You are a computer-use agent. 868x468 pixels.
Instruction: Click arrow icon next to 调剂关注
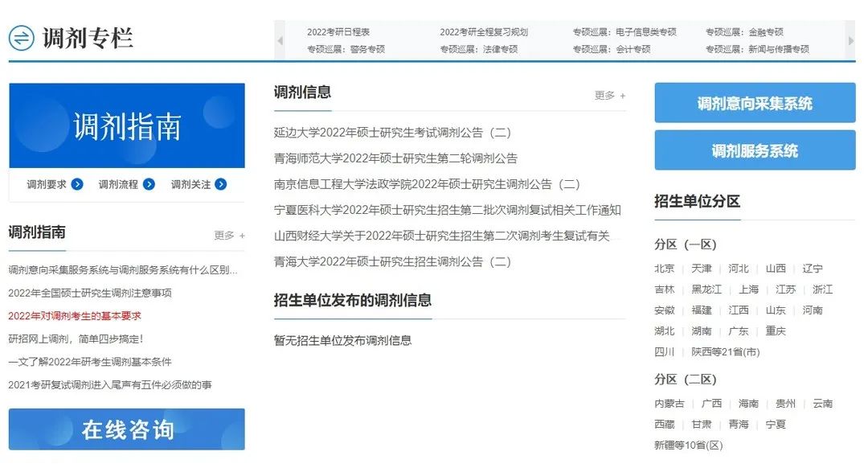click(x=220, y=184)
